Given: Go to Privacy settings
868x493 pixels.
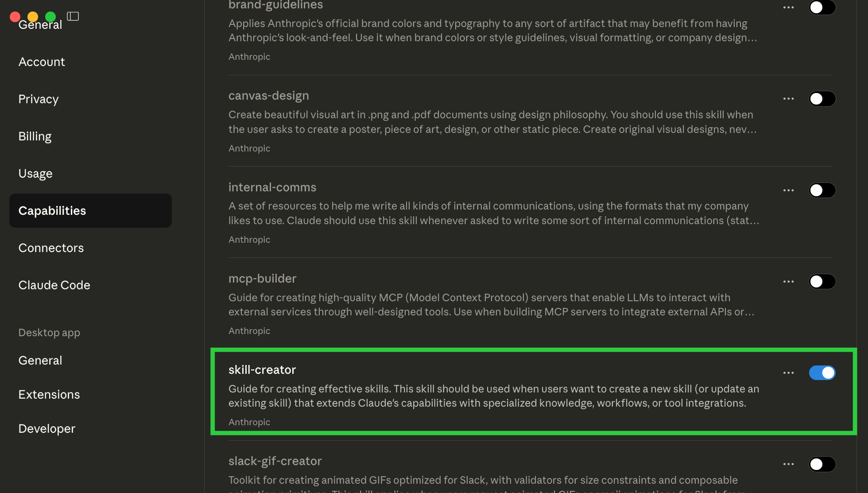Looking at the screenshot, I should 39,99.
